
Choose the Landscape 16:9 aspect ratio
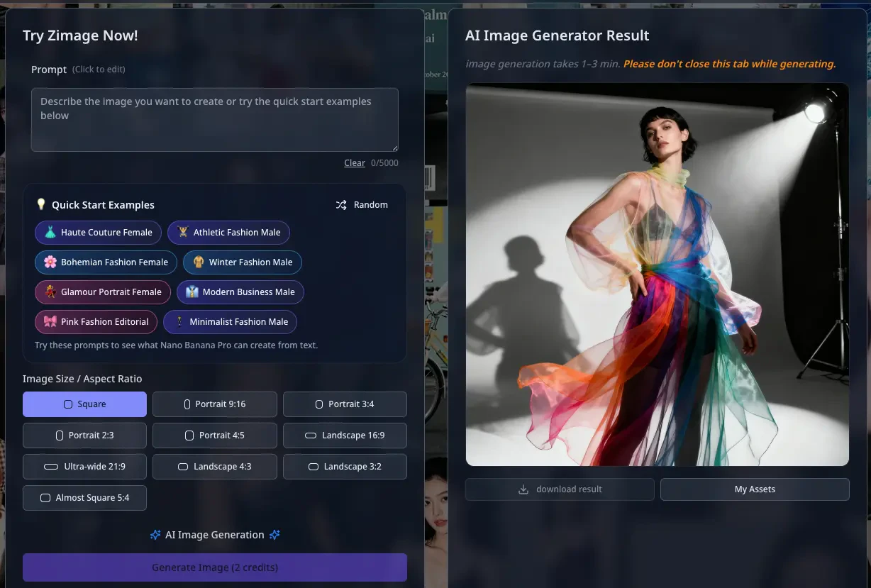(x=345, y=436)
